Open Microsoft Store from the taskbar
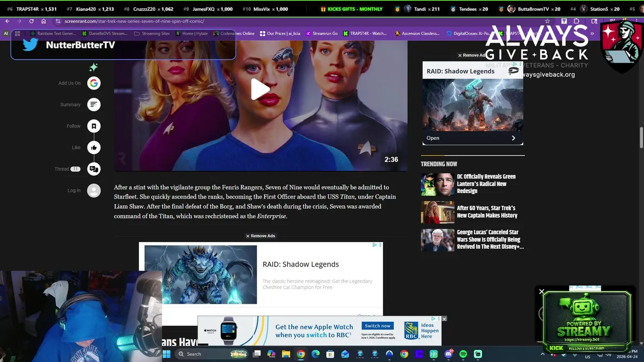The height and width of the screenshot is (362, 644). pyautogui.click(x=330, y=354)
